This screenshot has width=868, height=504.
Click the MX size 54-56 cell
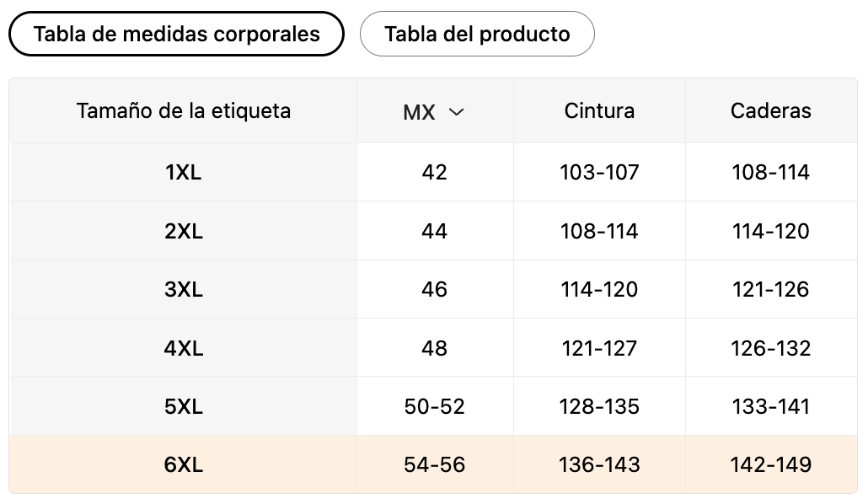coord(434,464)
